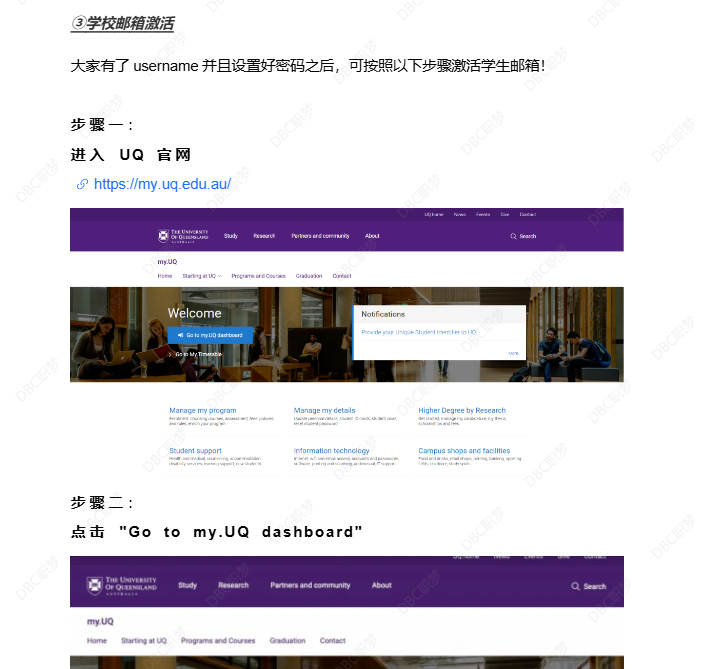The width and height of the screenshot is (701, 669).
Task: Open the Unique Student Identifier notification link
Action: point(419,332)
